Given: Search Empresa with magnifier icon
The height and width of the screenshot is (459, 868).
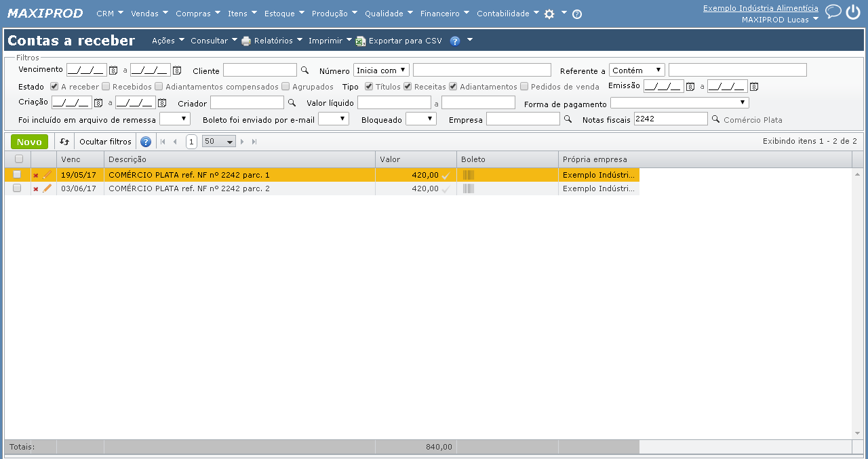Looking at the screenshot, I should tap(568, 119).
